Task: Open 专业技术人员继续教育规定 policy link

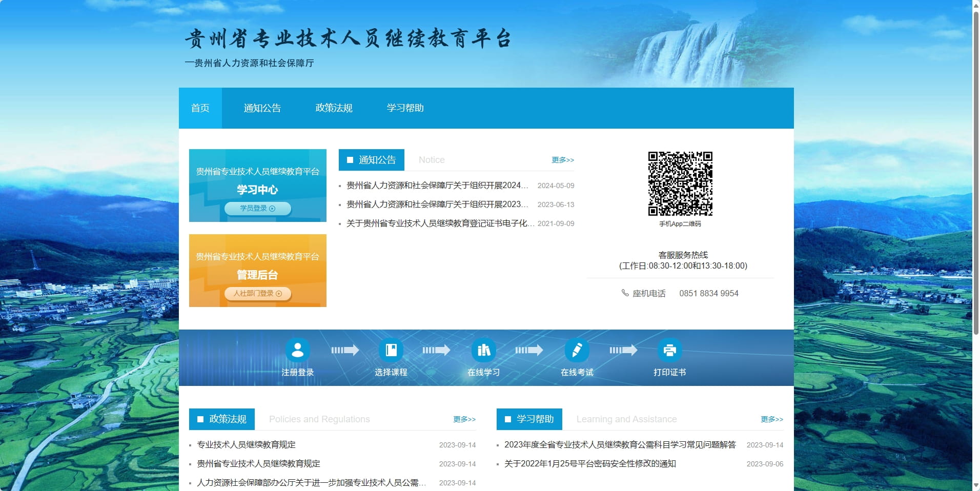Action: (247, 445)
